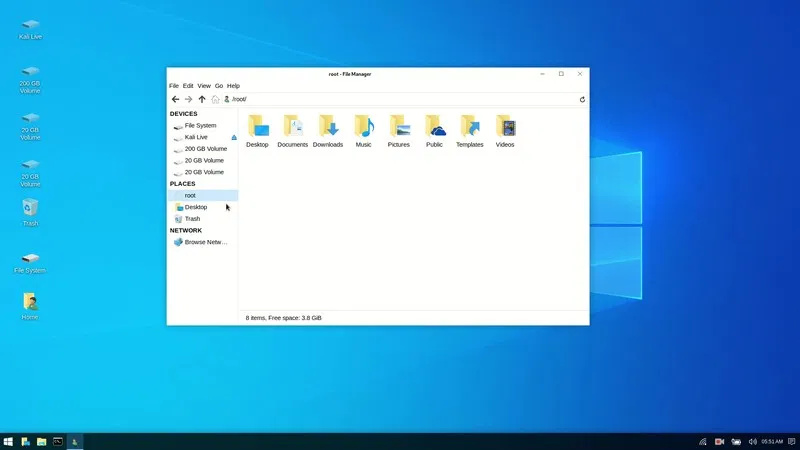This screenshot has width=800, height=450.
Task: Select 200 GB Volume in sidebar
Action: [205, 149]
